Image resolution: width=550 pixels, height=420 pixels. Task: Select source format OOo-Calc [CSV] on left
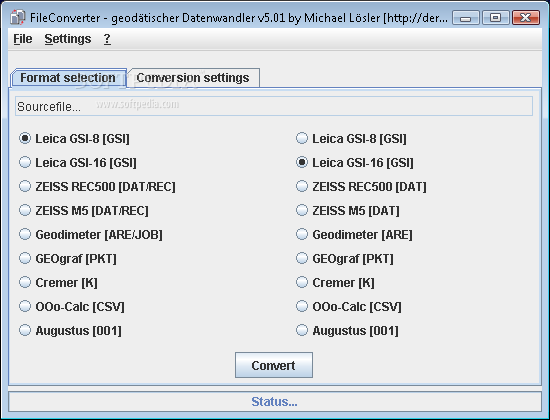[72, 306]
